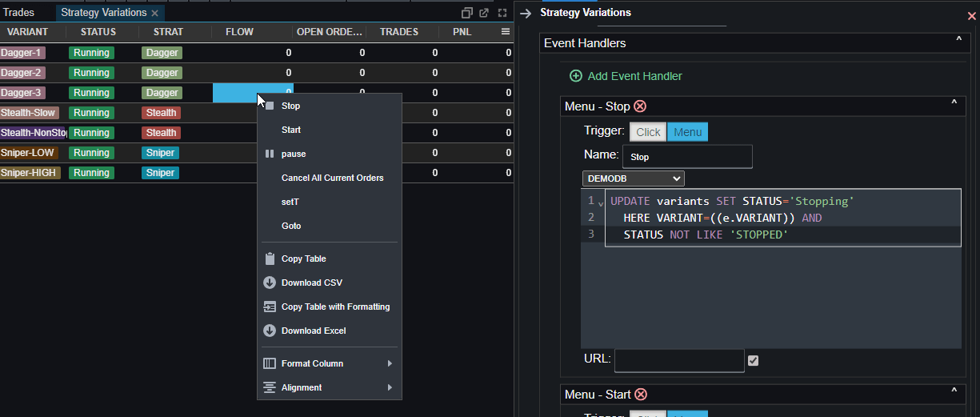Collapse the Event Handlers section

958,40
